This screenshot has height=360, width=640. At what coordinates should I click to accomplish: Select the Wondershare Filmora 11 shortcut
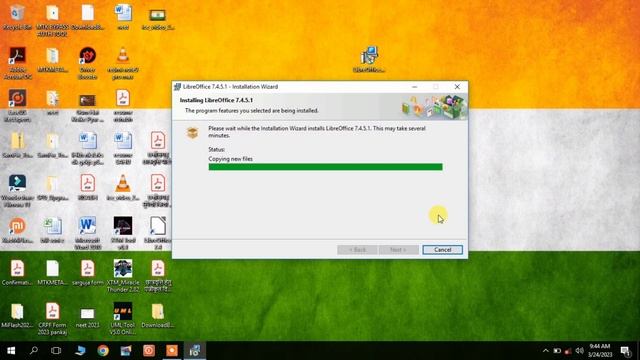(17, 191)
